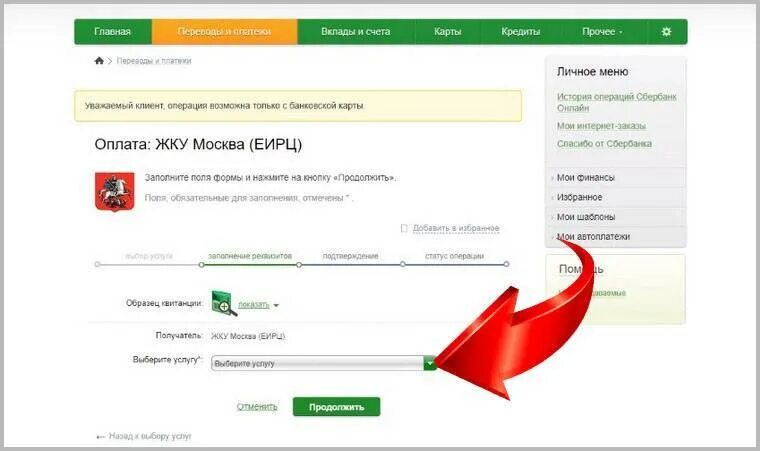The height and width of the screenshot is (451, 760).
Task: Click the показать receipt link
Action: [x=253, y=305]
